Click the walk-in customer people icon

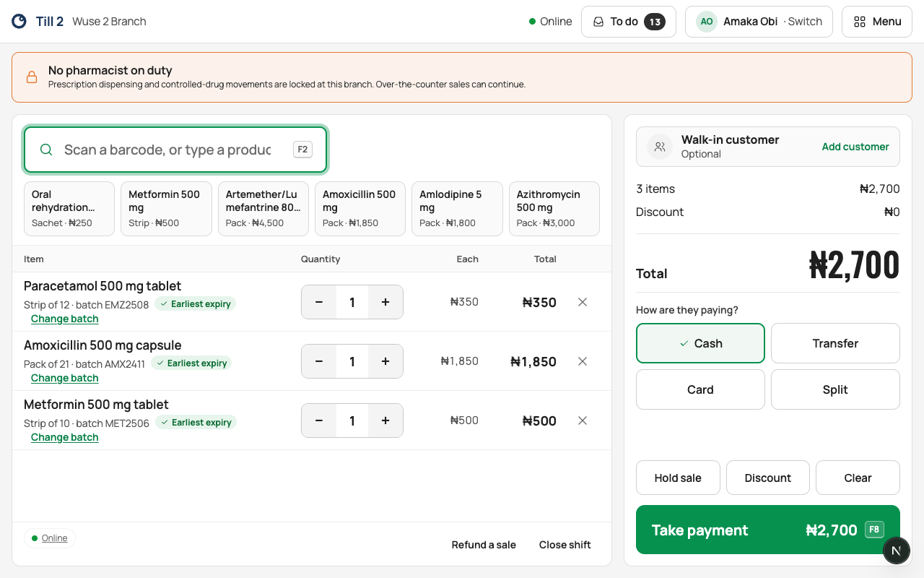click(660, 147)
